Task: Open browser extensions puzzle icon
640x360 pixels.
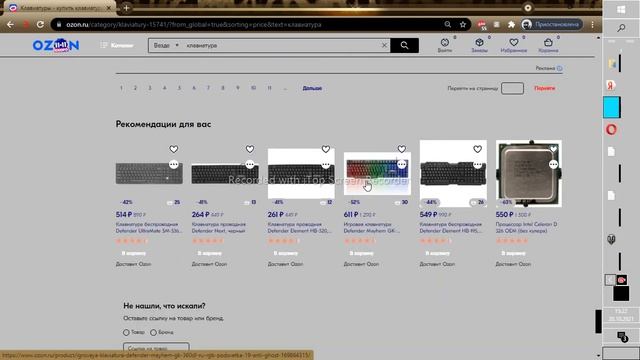Action: [511, 24]
